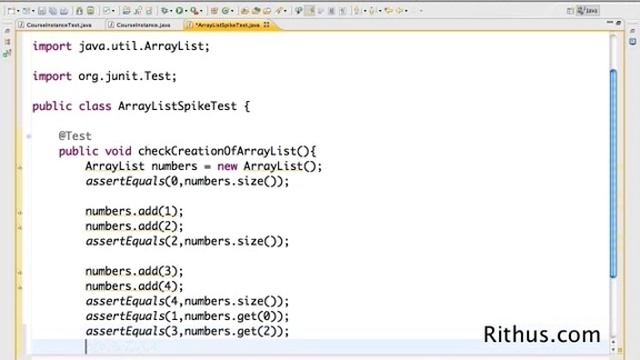Screen dimensions: 640x360
Task: Click warning marker beside numbers.add(3) line
Action: click(x=20, y=272)
